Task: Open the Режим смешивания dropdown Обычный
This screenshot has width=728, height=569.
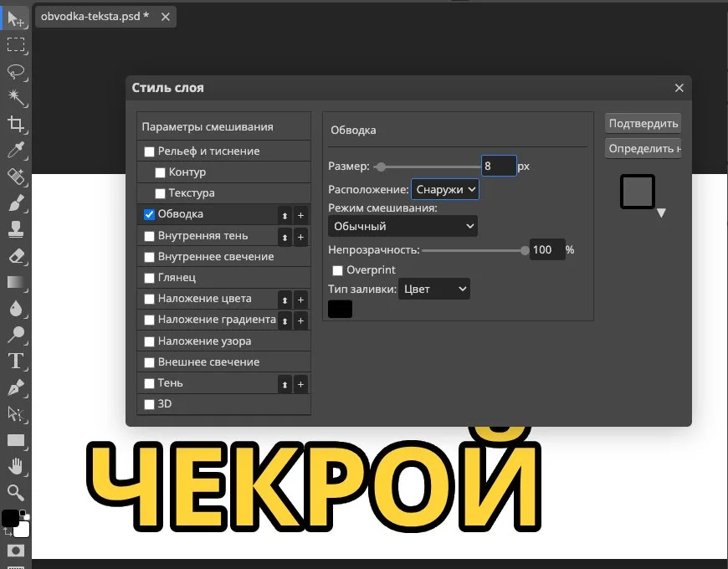Action: tap(402, 226)
